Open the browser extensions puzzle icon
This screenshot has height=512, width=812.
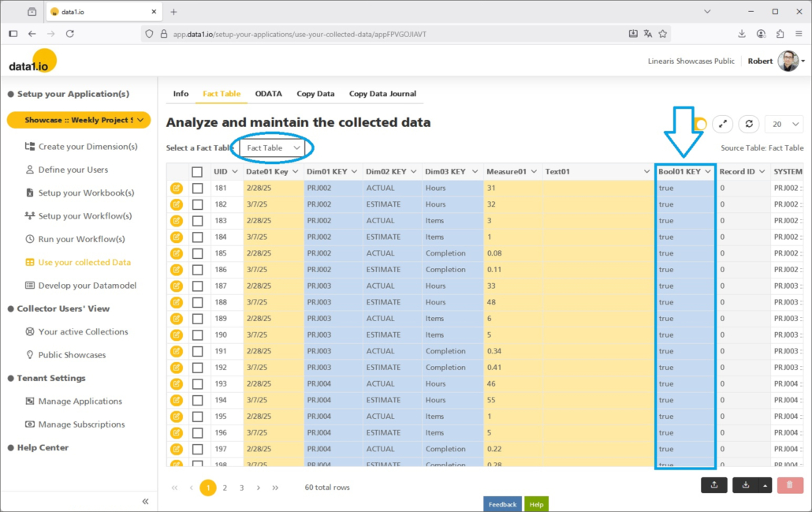click(x=780, y=34)
